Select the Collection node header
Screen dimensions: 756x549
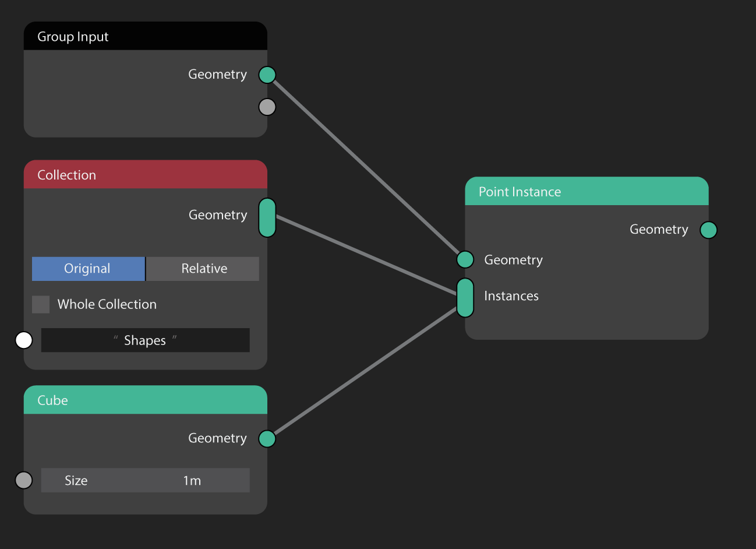(145, 174)
